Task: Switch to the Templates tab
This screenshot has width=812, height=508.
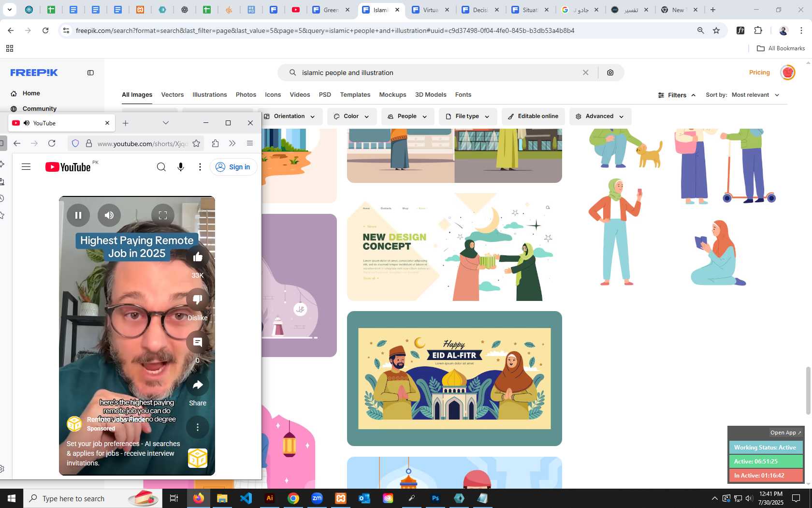Action: click(355, 95)
